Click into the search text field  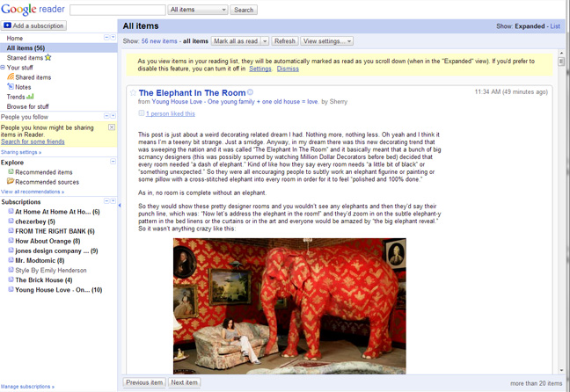117,10
